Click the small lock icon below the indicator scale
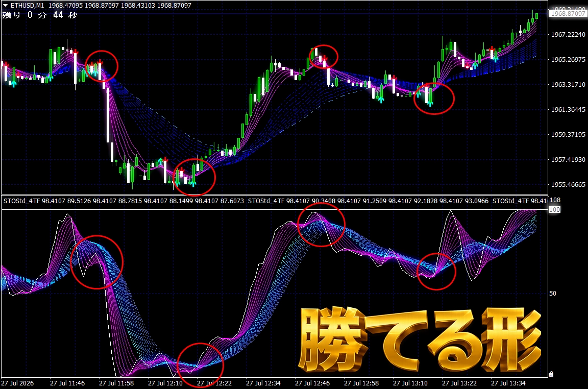This screenshot has width=588, height=389. (551, 374)
